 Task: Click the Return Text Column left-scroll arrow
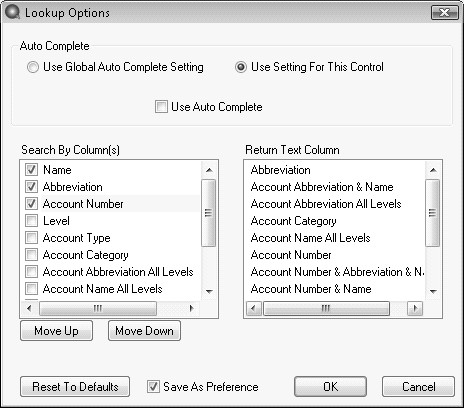point(253,308)
